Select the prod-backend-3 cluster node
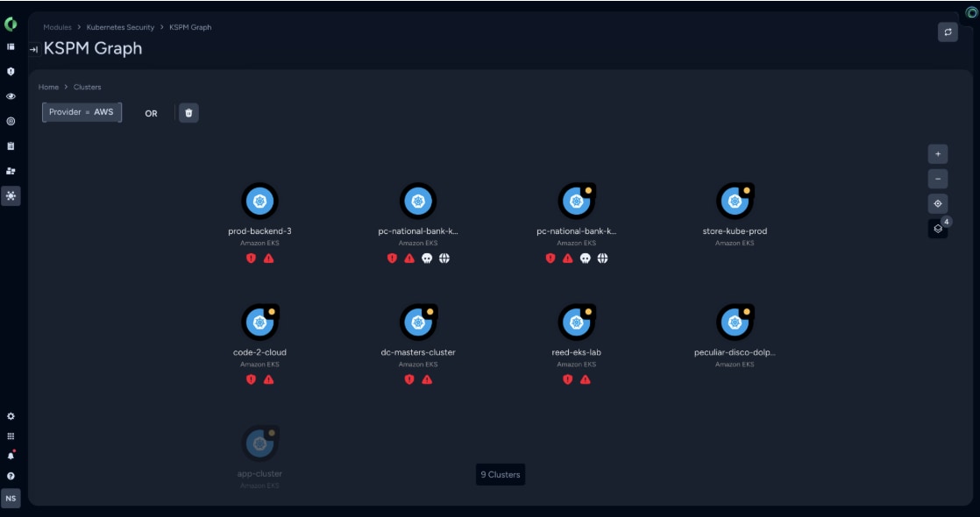The image size is (980, 517). click(260, 201)
